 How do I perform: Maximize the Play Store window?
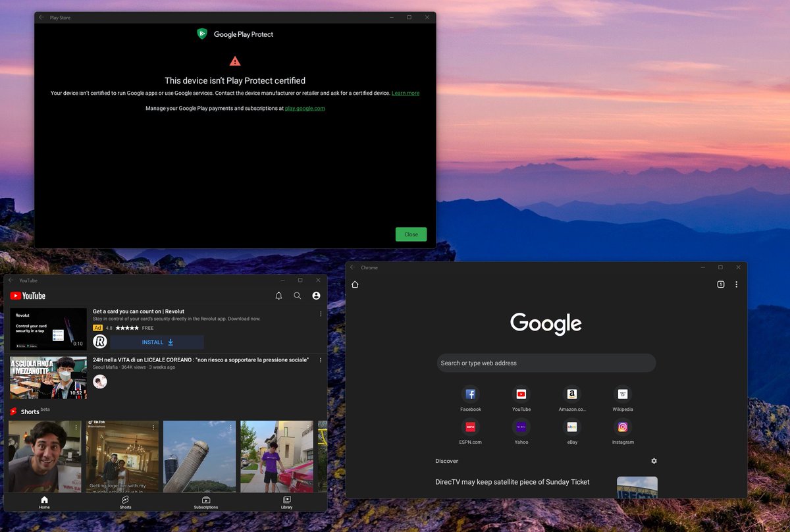pos(409,17)
